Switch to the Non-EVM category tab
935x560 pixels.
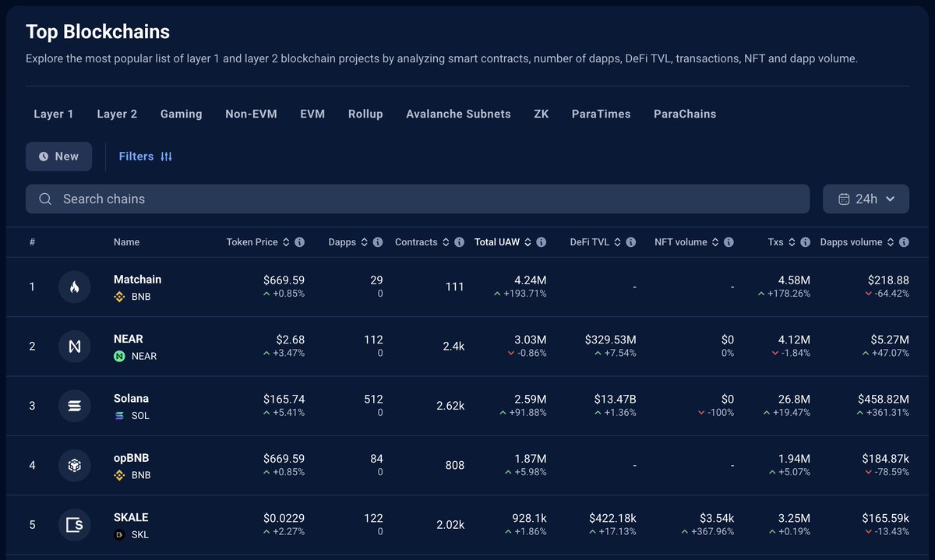click(251, 114)
